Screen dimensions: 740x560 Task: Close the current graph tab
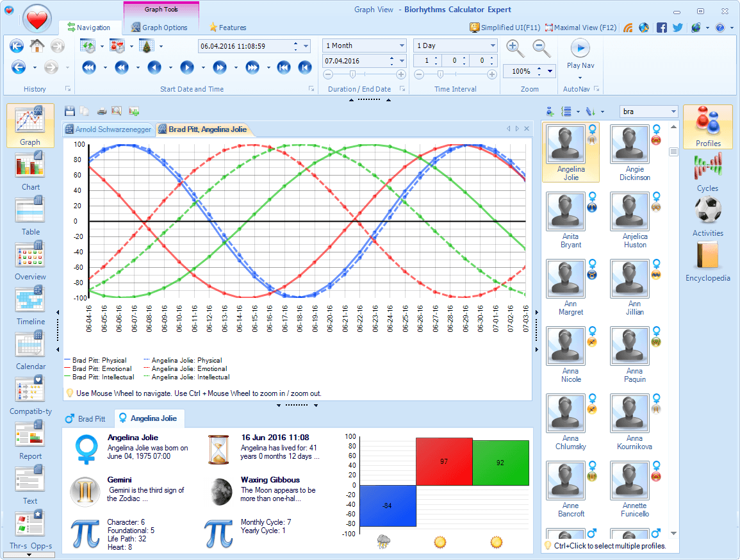527,129
